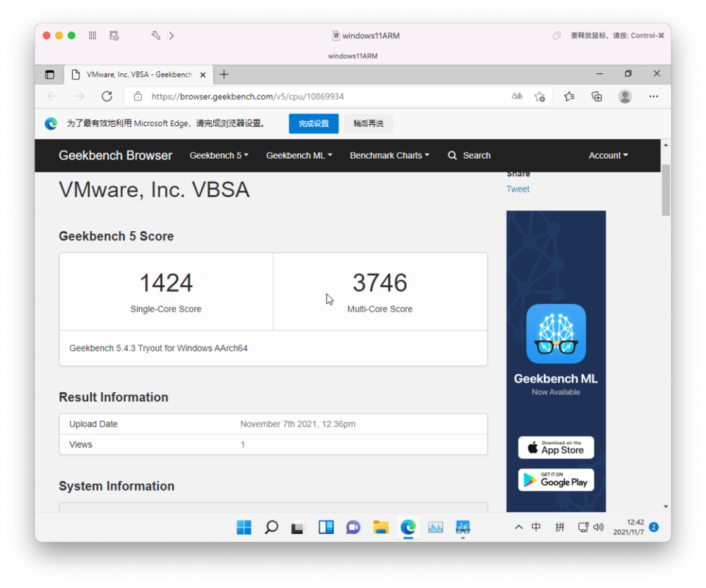This screenshot has width=706, height=588.
Task: Switch to Microsoft Edge taskbar icon
Action: pyautogui.click(x=409, y=527)
